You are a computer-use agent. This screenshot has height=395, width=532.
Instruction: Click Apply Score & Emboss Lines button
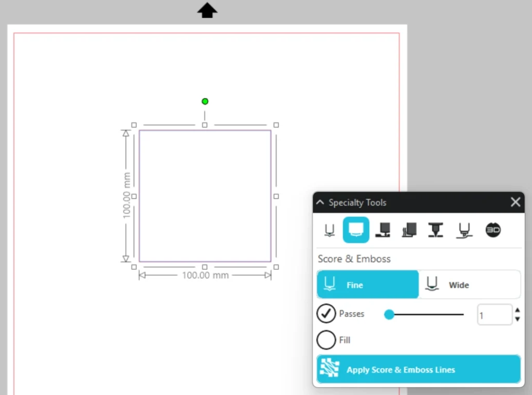(418, 370)
